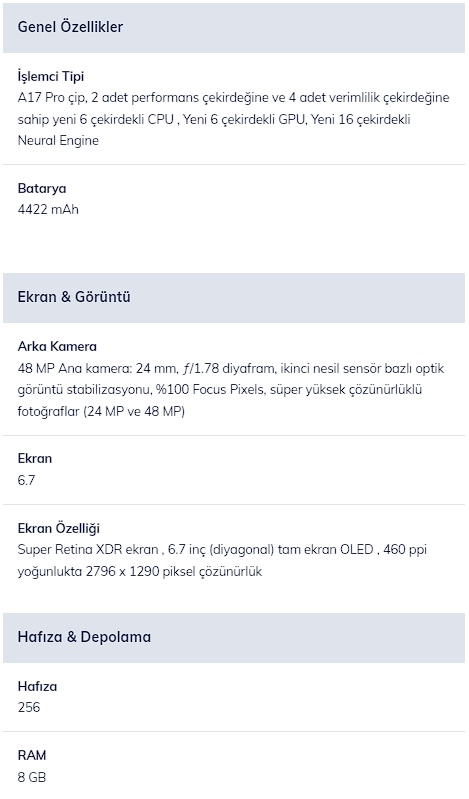Select the Hafıza spec label
The width and height of the screenshot is (469, 799).
[37, 686]
